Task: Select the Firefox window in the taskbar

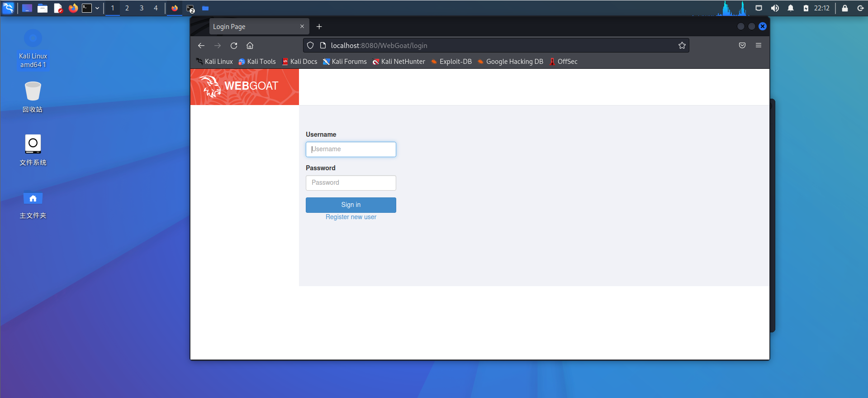Action: pyautogui.click(x=175, y=8)
